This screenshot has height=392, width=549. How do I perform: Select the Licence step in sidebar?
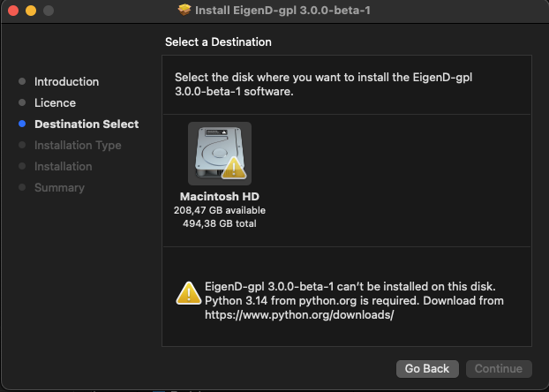pos(55,102)
